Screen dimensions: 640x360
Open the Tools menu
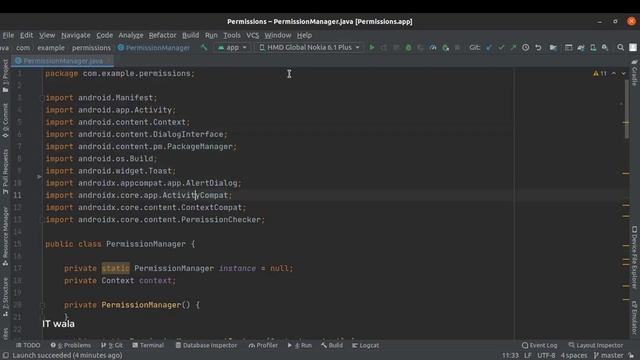(x=232, y=35)
